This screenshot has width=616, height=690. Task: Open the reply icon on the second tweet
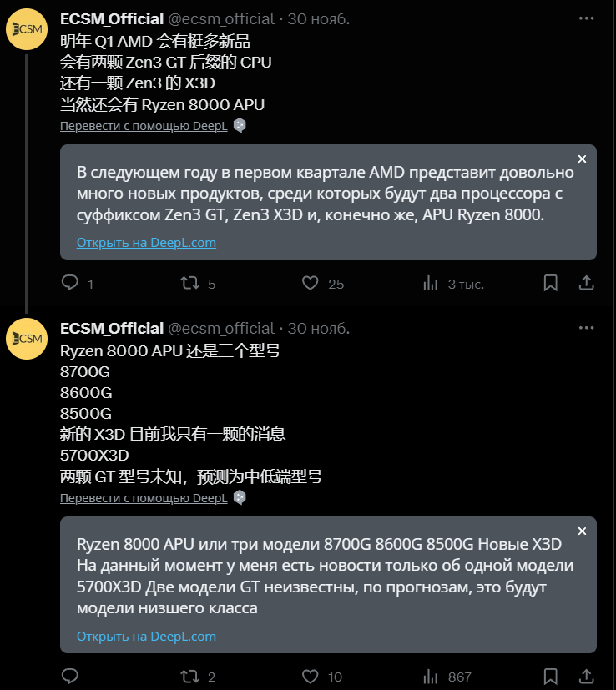pyautogui.click(x=69, y=676)
